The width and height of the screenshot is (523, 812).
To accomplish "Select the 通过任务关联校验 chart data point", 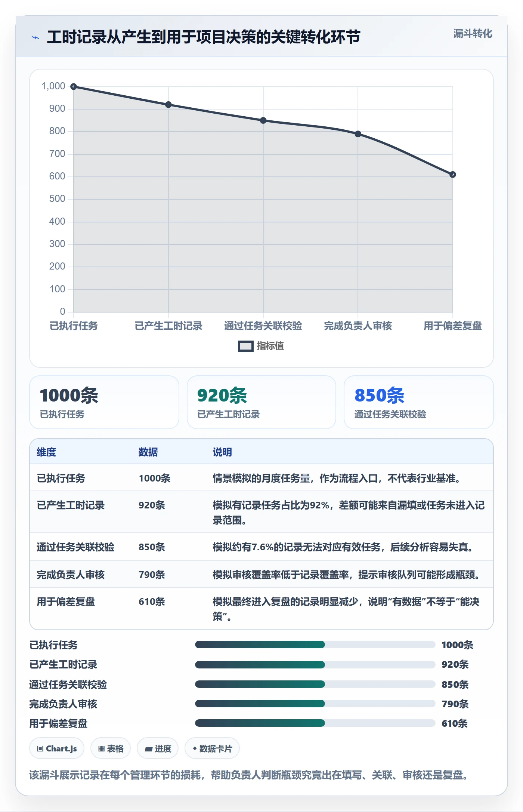I will [x=263, y=120].
